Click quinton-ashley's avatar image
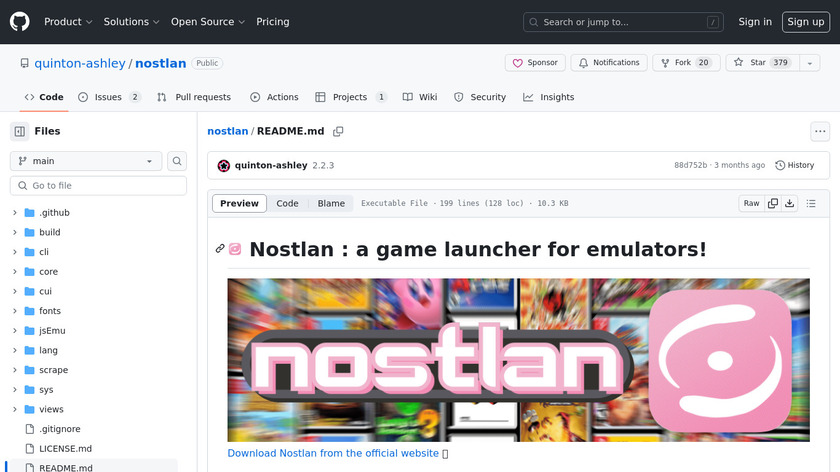Viewport: 840px width, 472px height. (223, 166)
